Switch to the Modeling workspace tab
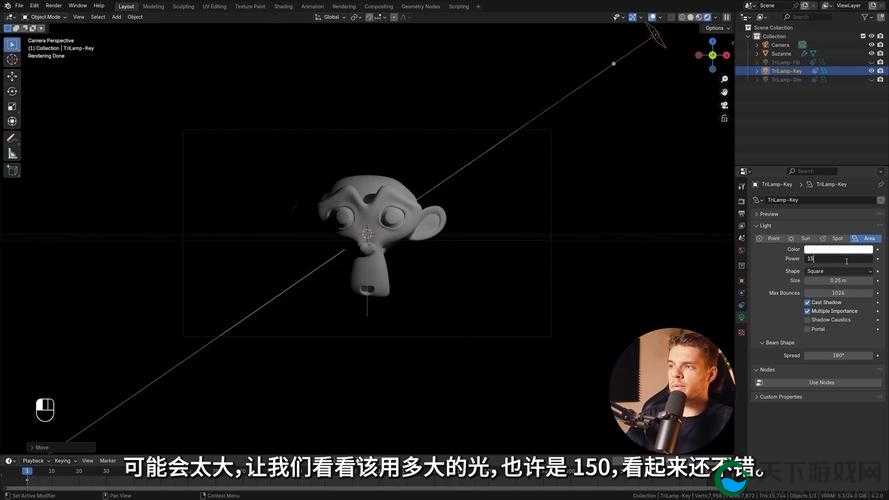889x500 pixels. pos(153,6)
